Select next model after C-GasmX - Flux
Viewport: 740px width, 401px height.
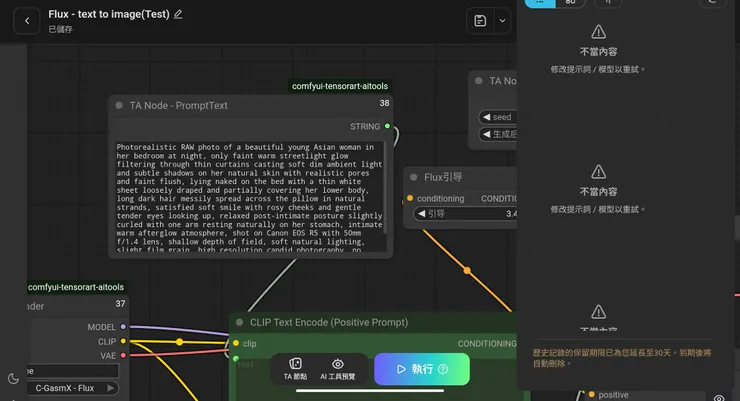(110, 388)
